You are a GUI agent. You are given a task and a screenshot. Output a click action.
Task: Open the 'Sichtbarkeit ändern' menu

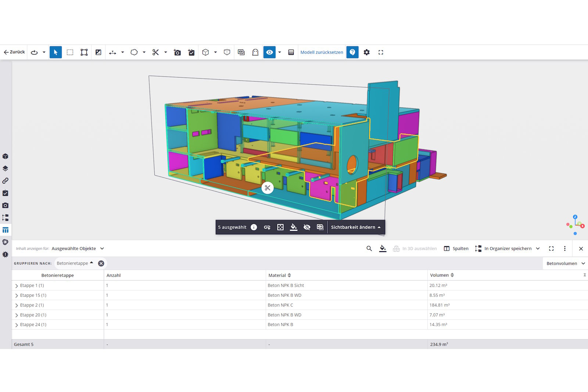(355, 227)
